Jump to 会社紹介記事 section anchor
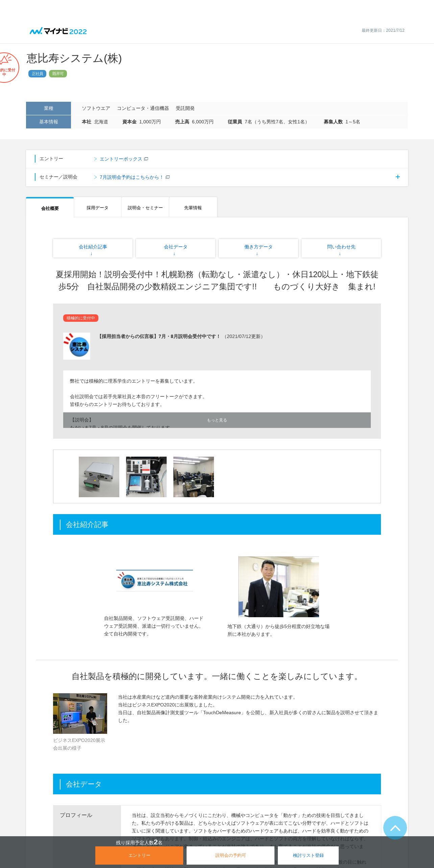 point(93,248)
